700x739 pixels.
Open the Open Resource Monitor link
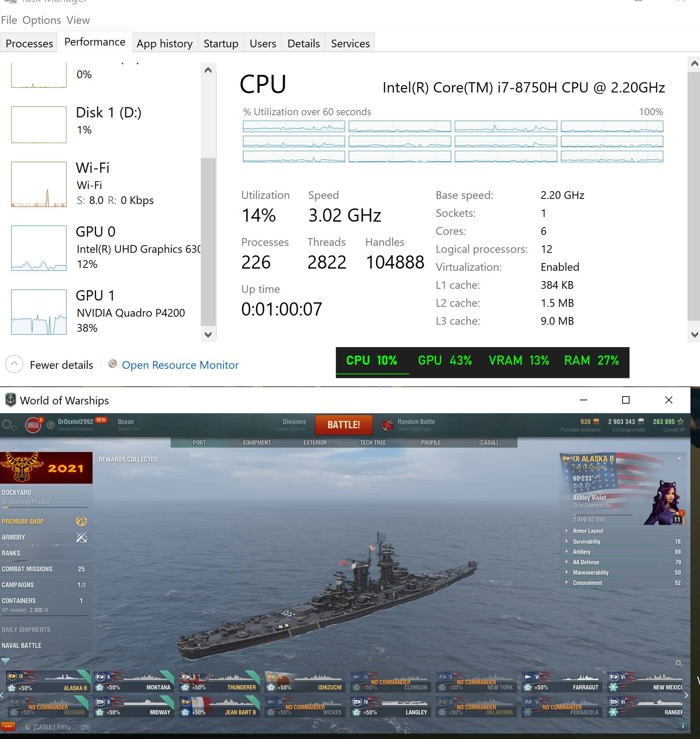click(180, 364)
